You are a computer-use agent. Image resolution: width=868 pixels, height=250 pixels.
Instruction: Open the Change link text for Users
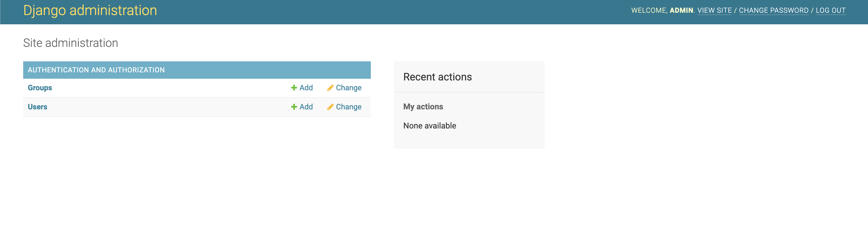click(349, 107)
